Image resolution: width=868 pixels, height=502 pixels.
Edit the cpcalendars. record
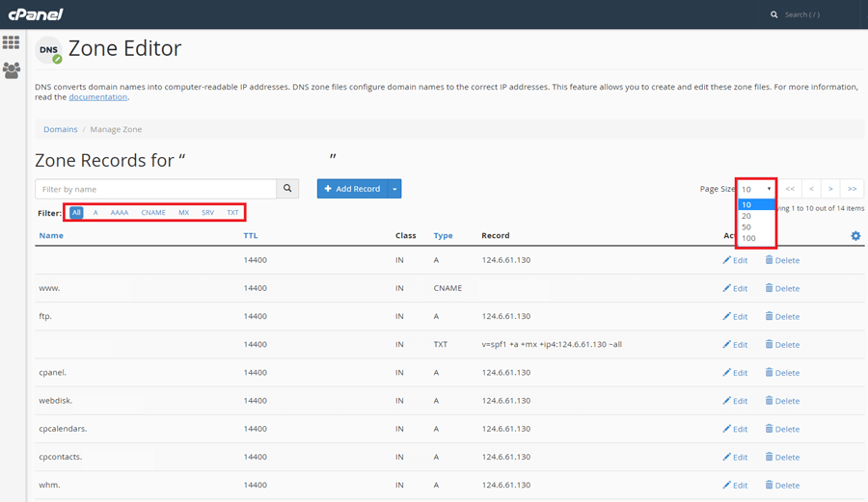tap(735, 429)
